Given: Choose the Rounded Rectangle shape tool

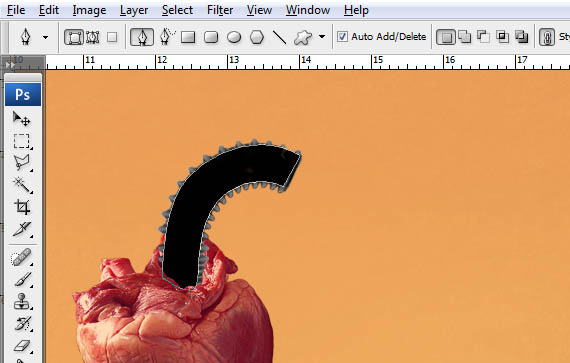Looking at the screenshot, I should (211, 37).
